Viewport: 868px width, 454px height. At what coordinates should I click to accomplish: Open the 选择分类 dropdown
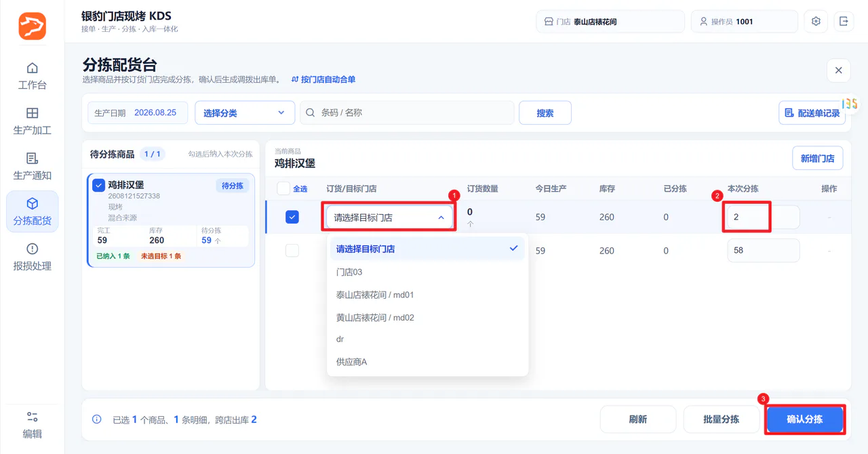(x=245, y=112)
